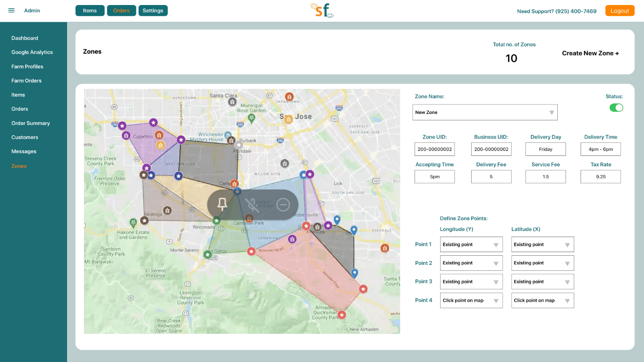Open Point 3 Latitude dropdown
This screenshot has width=644, height=362.
(543, 282)
